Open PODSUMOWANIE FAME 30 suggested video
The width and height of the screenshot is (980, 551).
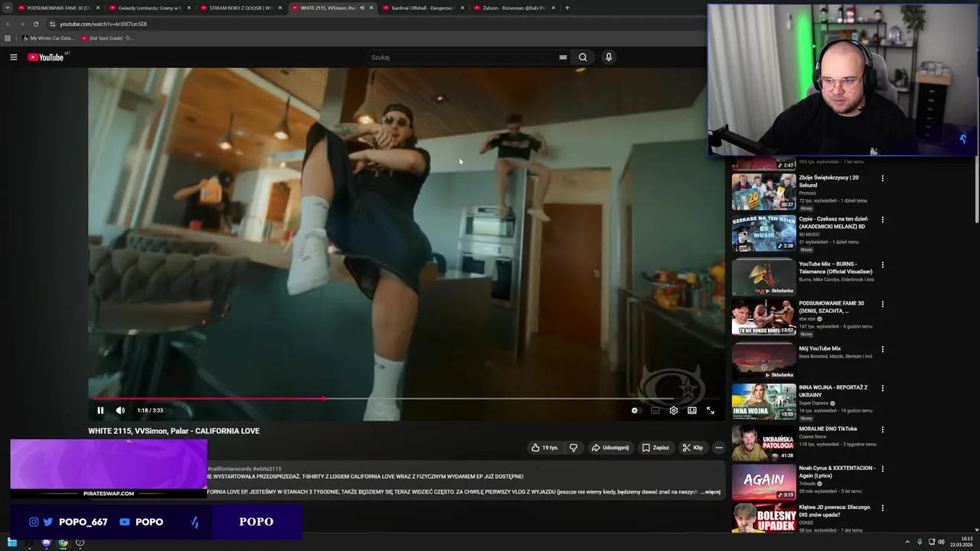(763, 317)
